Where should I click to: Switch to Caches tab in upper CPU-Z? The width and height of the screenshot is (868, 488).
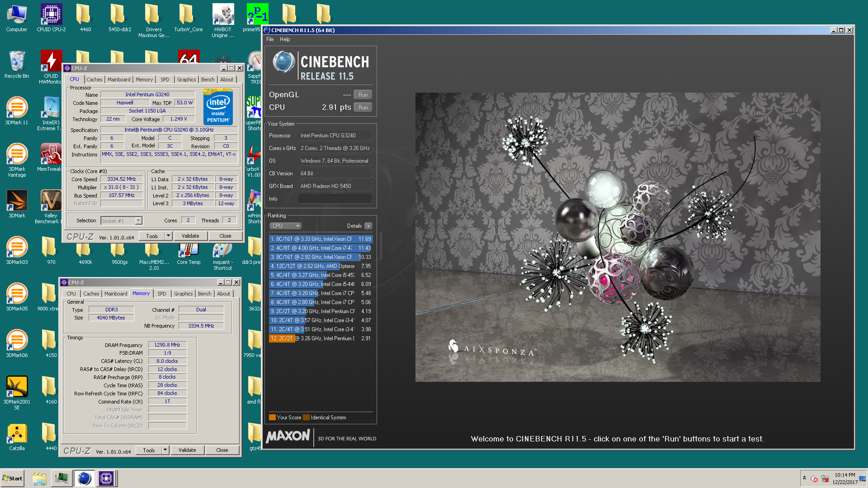pos(94,80)
